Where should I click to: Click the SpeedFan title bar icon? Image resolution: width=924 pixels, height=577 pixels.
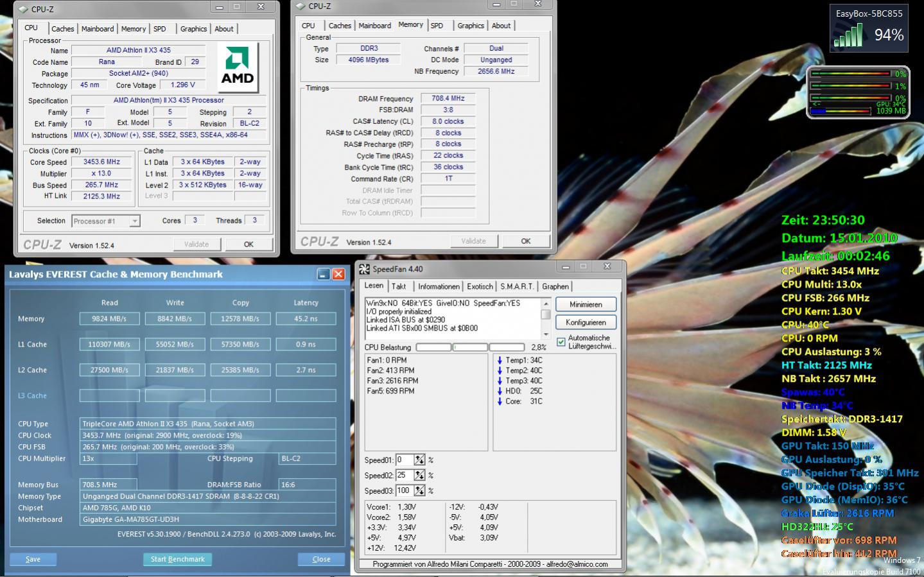coord(364,269)
